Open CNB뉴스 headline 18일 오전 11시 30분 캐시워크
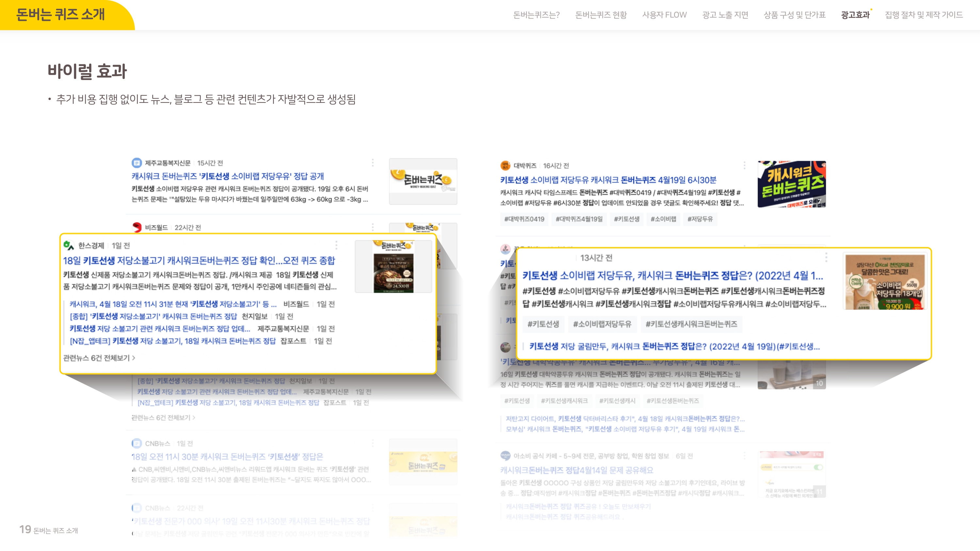The width and height of the screenshot is (980, 551). click(227, 456)
